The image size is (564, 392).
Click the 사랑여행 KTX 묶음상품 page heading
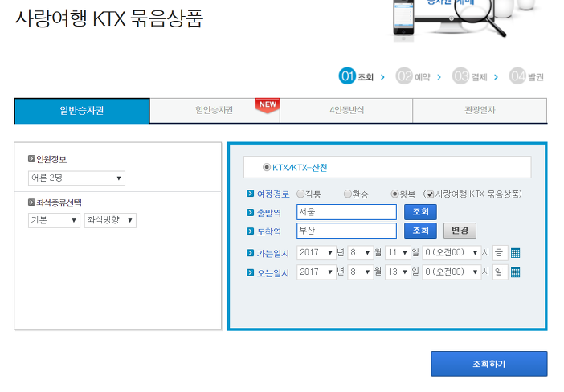pos(108,18)
